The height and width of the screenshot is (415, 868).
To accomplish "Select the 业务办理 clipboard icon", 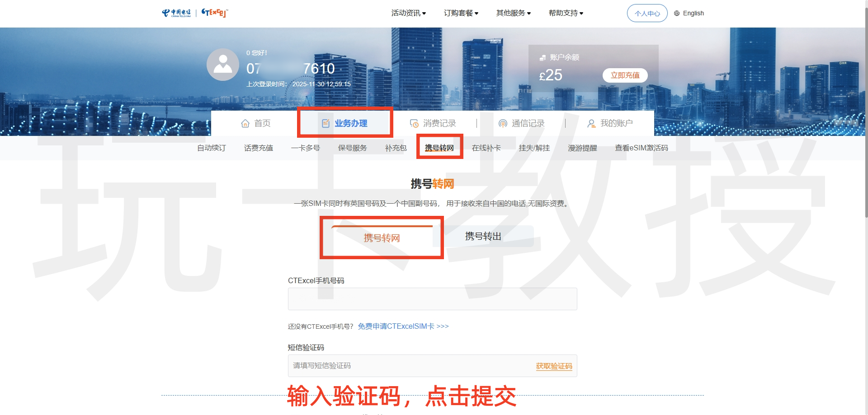I will (x=326, y=122).
